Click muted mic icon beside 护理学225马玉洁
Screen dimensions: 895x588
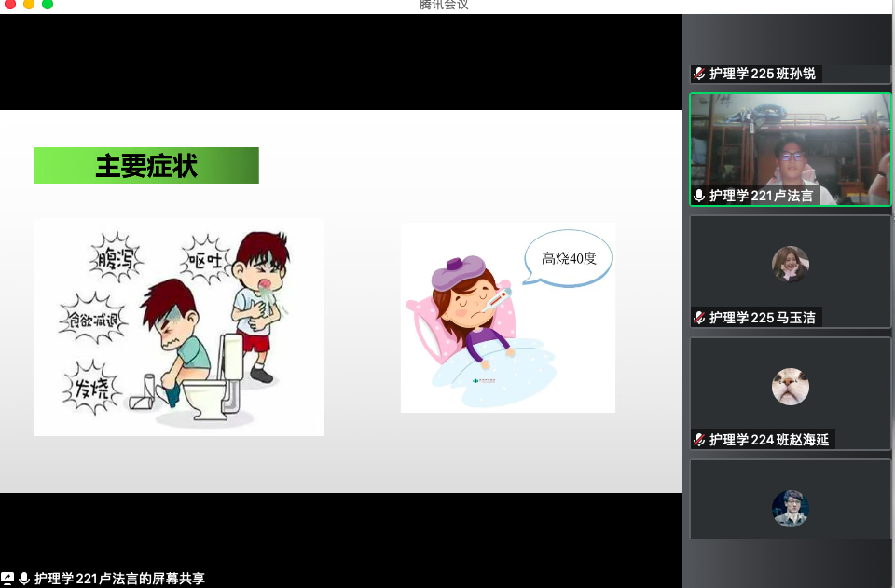click(699, 318)
